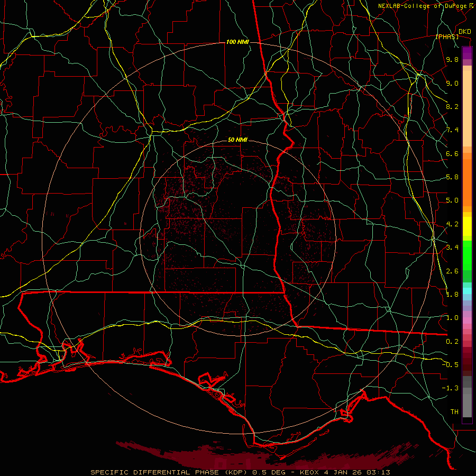Click the 100 NMI range ring label

coord(237,42)
